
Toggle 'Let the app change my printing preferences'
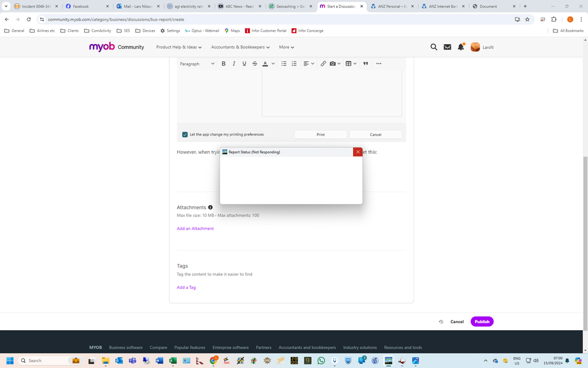185,134
